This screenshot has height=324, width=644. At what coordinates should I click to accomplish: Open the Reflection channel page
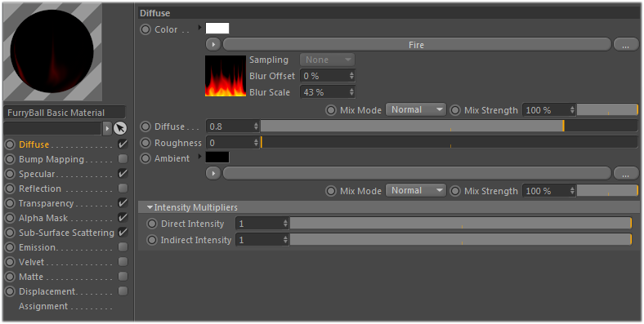pyautogui.click(x=40, y=189)
